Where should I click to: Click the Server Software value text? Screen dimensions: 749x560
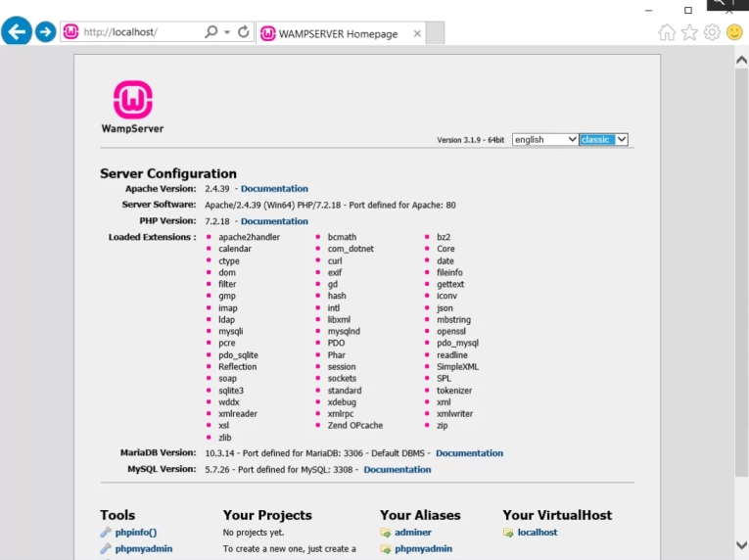click(x=330, y=205)
